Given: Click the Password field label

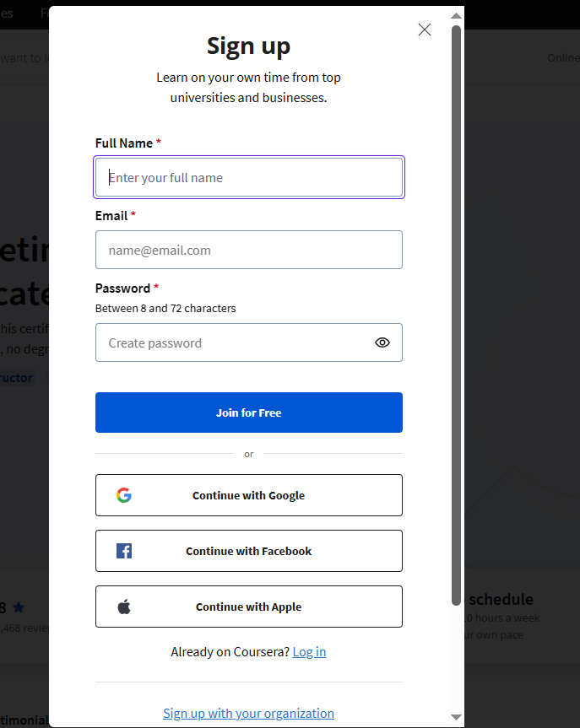Looking at the screenshot, I should point(122,289).
